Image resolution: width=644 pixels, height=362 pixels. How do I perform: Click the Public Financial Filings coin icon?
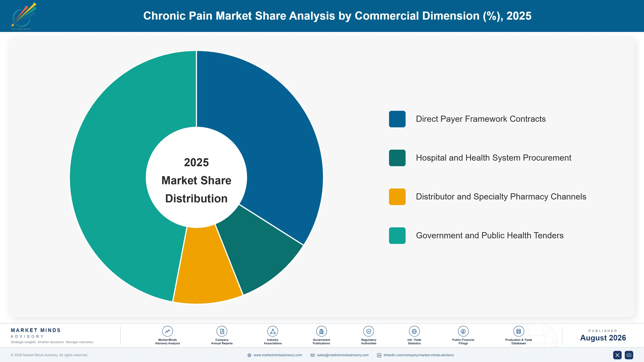[463, 331]
